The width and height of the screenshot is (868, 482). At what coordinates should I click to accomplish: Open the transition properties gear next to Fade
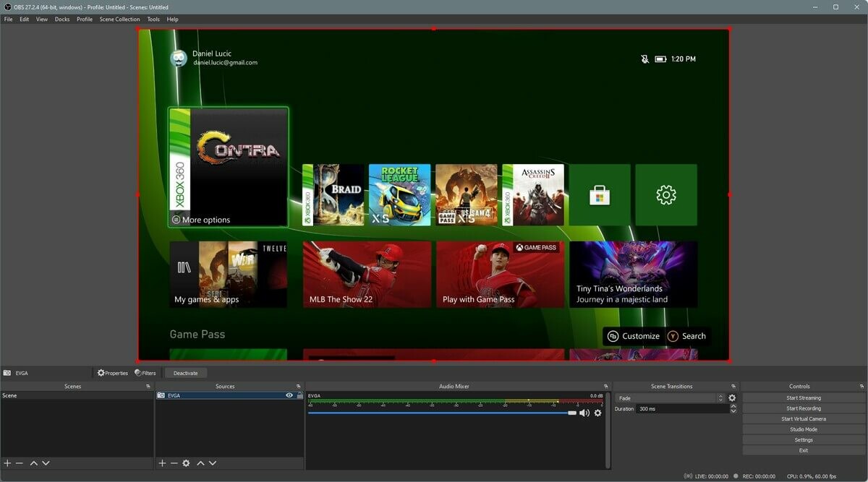[x=732, y=398]
